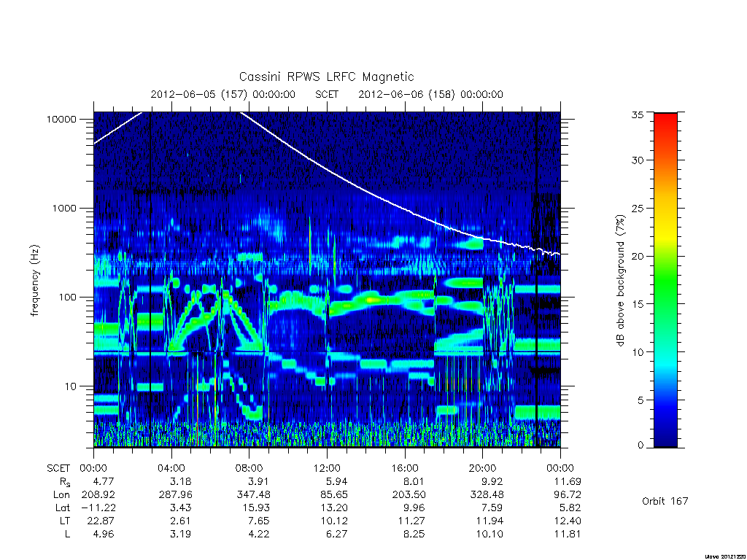Click the Rs row label
The width and height of the screenshot is (747, 560).
pos(64,482)
